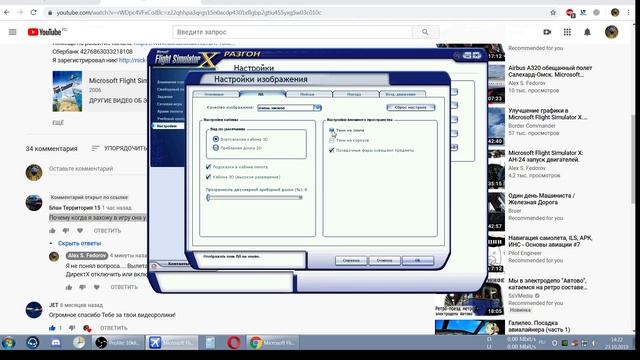640x360 pixels.
Task: Like the reply by Alex S. Fedorov
Action: (69, 287)
